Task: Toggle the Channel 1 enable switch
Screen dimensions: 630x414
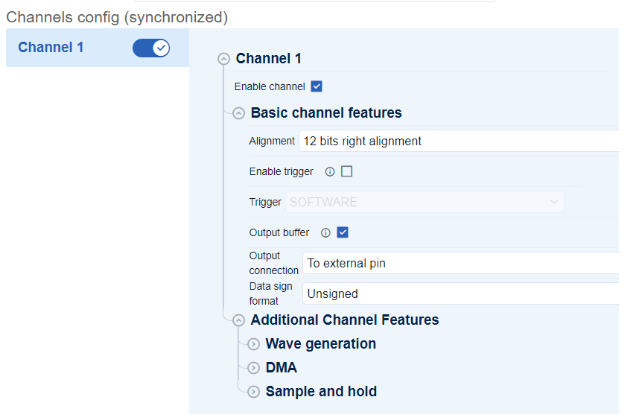Action: [x=151, y=48]
